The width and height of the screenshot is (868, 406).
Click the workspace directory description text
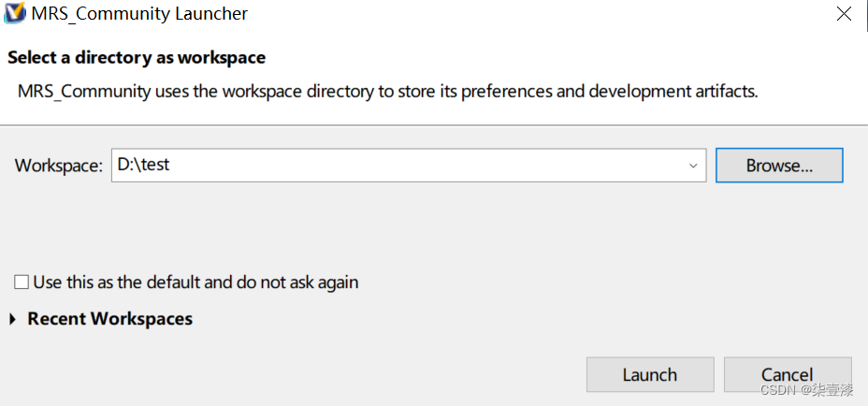pos(387,92)
